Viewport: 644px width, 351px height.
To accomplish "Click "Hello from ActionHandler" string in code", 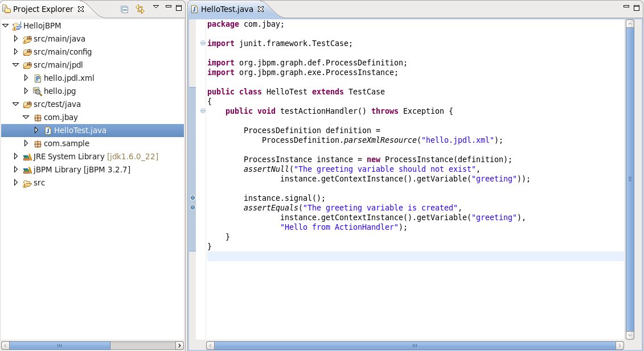I will point(339,227).
